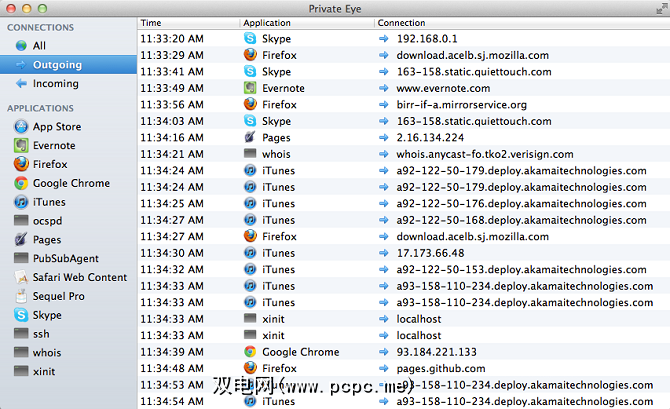
Task: Select 2.16.134.224 connection from Pages
Action: click(430, 138)
